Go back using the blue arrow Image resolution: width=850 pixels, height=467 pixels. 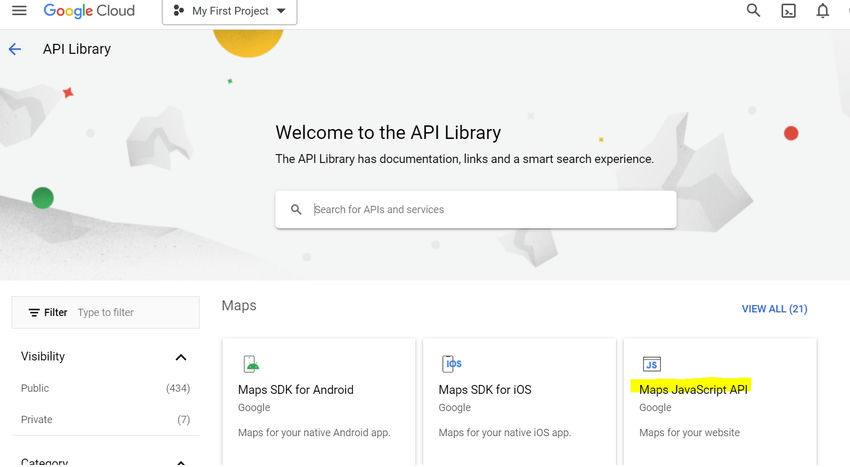tap(15, 49)
